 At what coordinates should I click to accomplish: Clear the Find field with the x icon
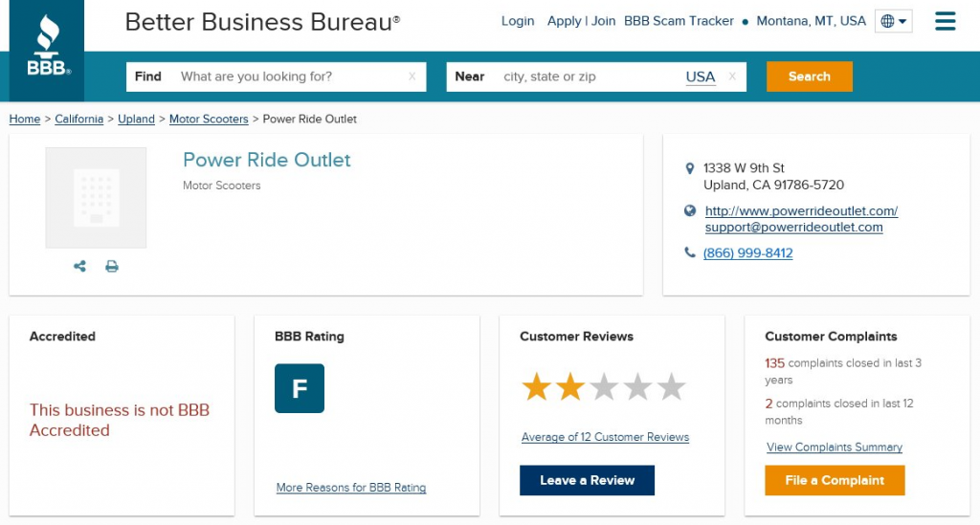point(412,77)
